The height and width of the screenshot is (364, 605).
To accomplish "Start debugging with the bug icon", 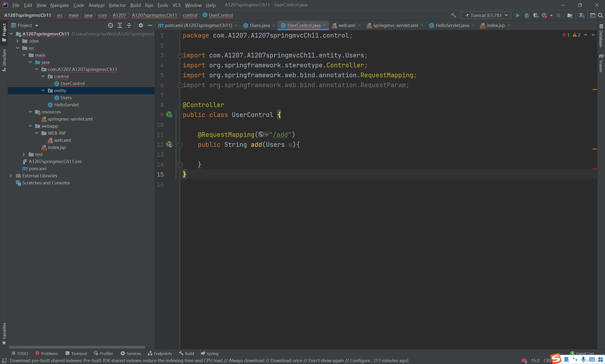I will (x=527, y=15).
